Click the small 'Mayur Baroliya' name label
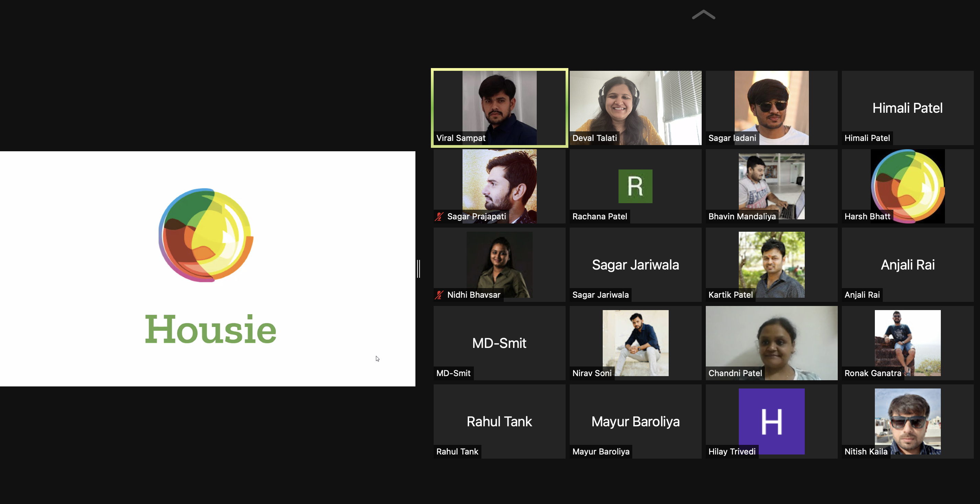Image resolution: width=980 pixels, height=504 pixels. [601, 452]
